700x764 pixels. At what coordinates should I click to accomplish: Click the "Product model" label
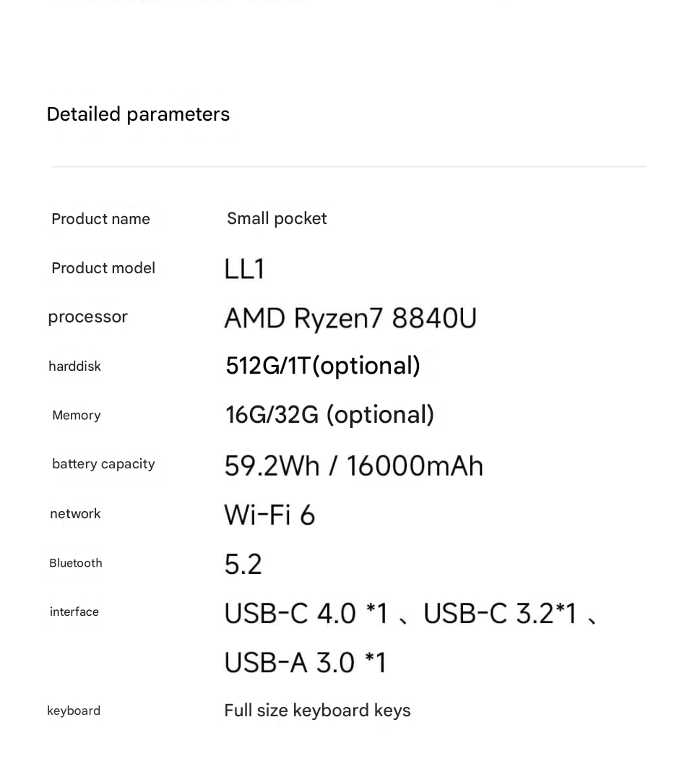click(103, 268)
